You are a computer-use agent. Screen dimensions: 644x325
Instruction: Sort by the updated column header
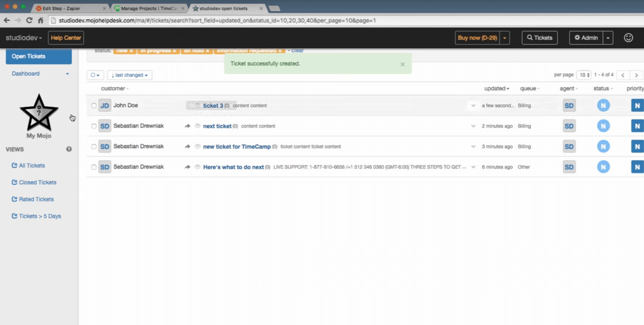click(x=497, y=89)
